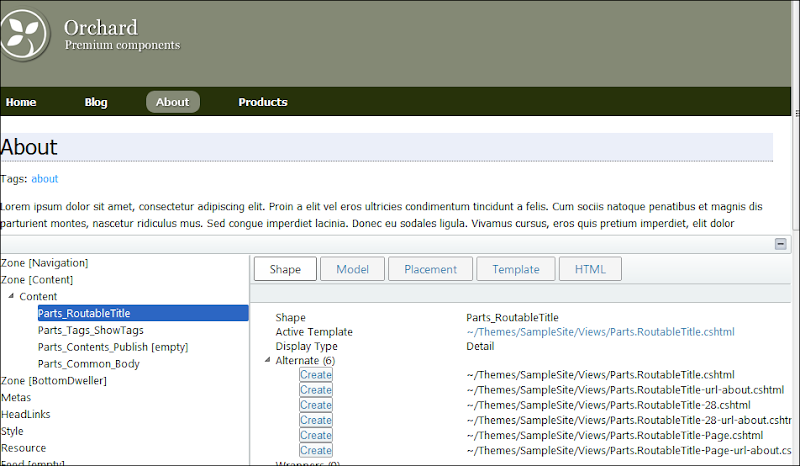Create the Parts.RoutableTitle-Page.cshtml alternate
This screenshot has height=466, width=800.
click(316, 435)
